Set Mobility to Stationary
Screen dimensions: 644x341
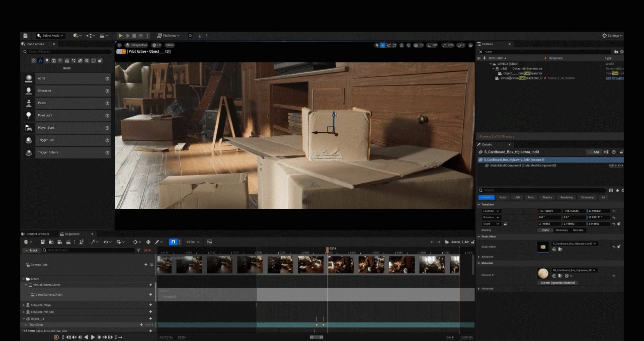[x=561, y=230]
